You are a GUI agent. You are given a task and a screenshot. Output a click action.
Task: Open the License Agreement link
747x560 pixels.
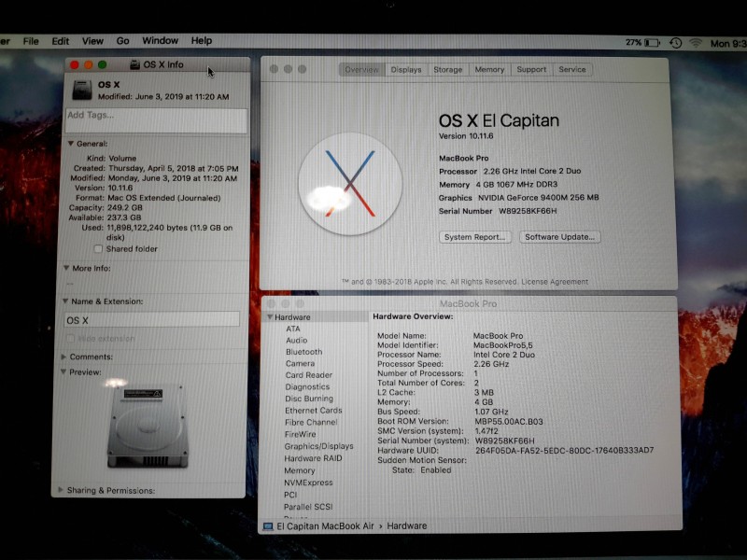[x=555, y=282]
